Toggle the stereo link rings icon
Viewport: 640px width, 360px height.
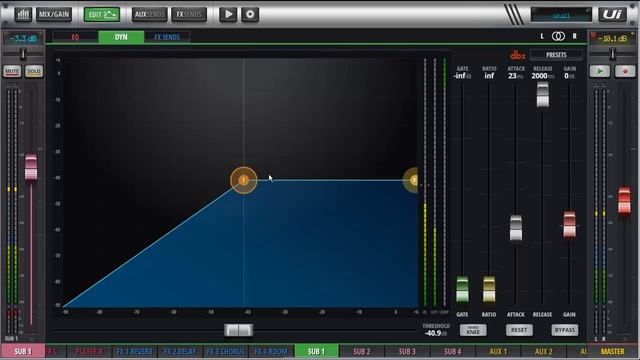(558, 36)
